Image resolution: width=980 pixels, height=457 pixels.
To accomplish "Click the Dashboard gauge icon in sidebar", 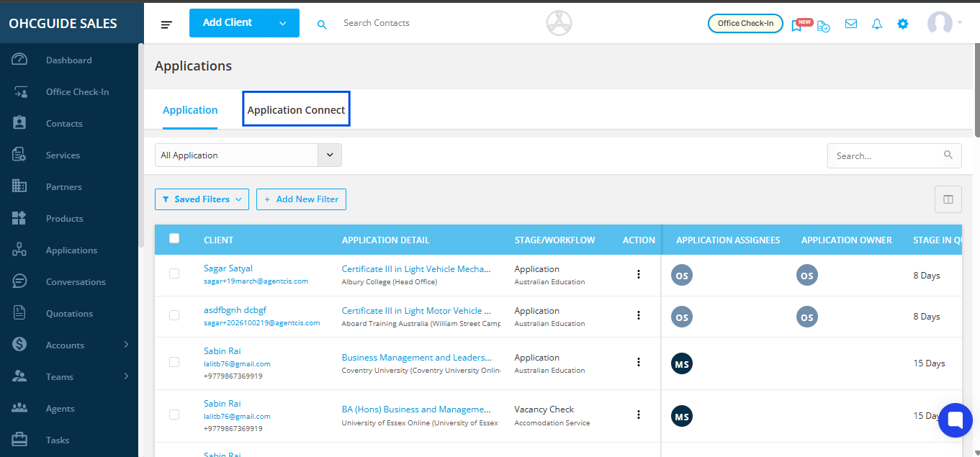I will point(19,60).
